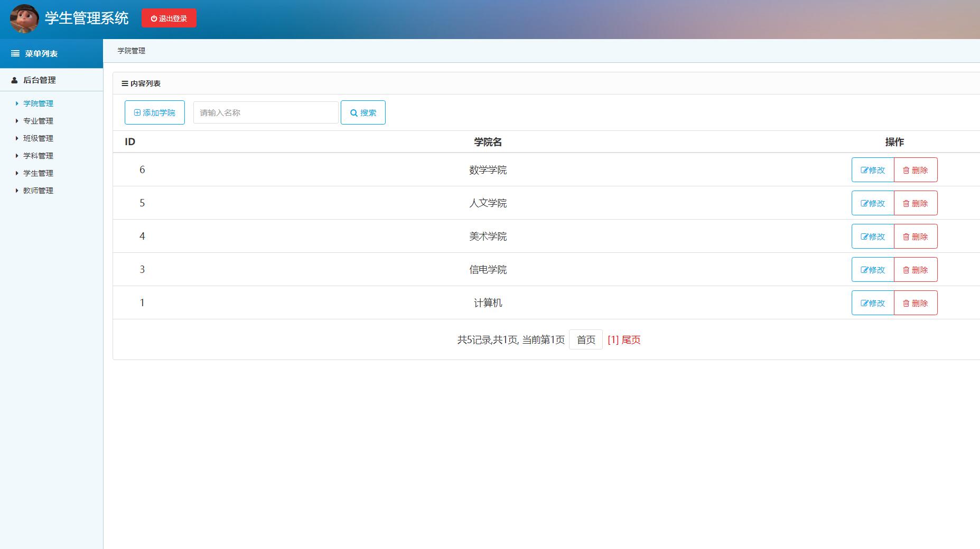This screenshot has height=549, width=980.
Task: Edit the 人文学院 row
Action: point(873,203)
